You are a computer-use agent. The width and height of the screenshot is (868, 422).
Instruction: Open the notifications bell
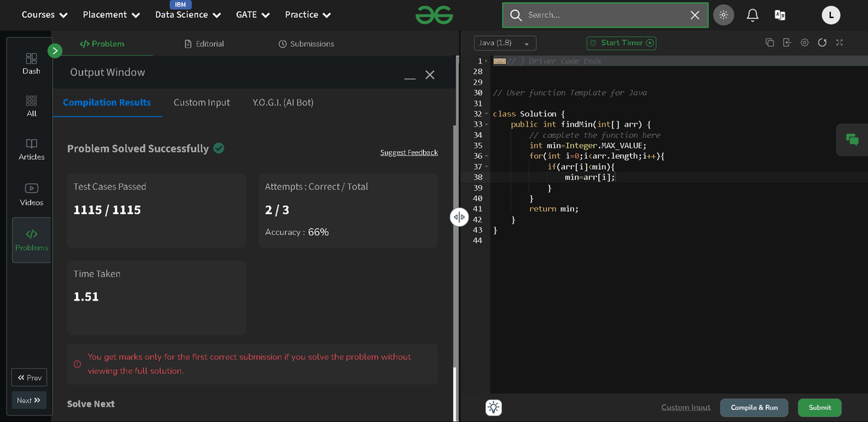pos(752,14)
